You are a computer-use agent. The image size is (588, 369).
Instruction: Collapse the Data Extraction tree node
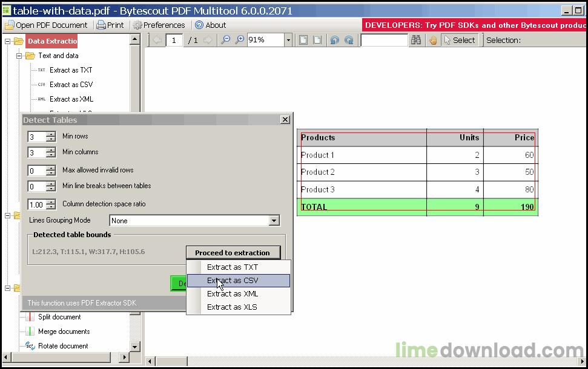coord(7,41)
